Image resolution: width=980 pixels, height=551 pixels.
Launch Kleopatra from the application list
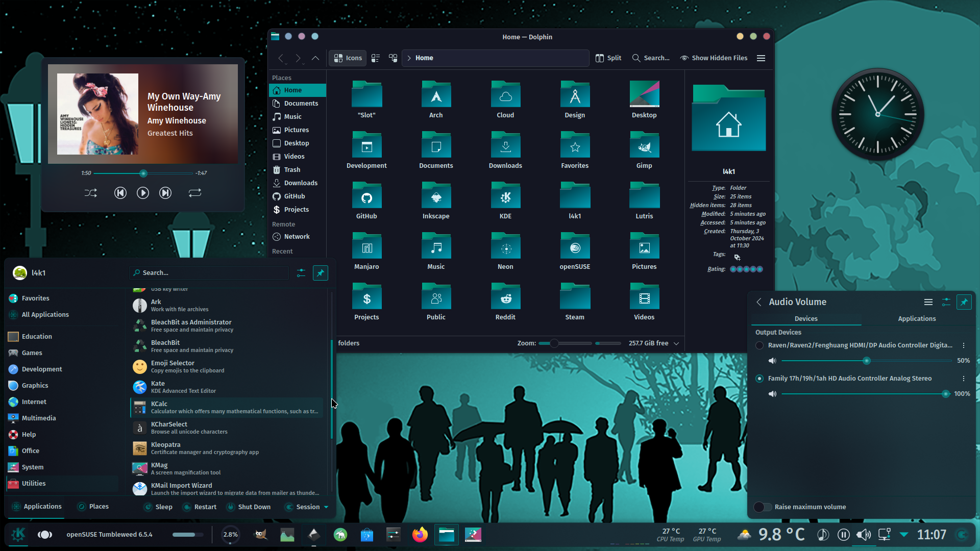(227, 448)
